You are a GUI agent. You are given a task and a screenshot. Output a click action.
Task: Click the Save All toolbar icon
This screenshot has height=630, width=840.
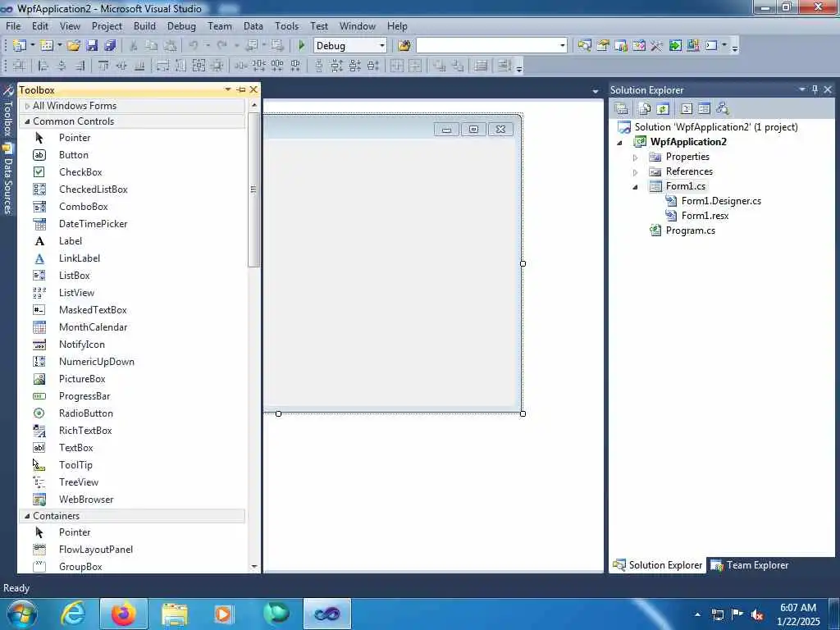tap(111, 46)
